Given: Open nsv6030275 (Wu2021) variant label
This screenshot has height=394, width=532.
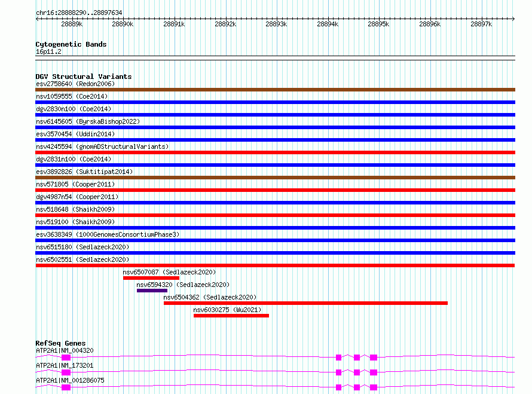Looking at the screenshot, I should [227, 310].
